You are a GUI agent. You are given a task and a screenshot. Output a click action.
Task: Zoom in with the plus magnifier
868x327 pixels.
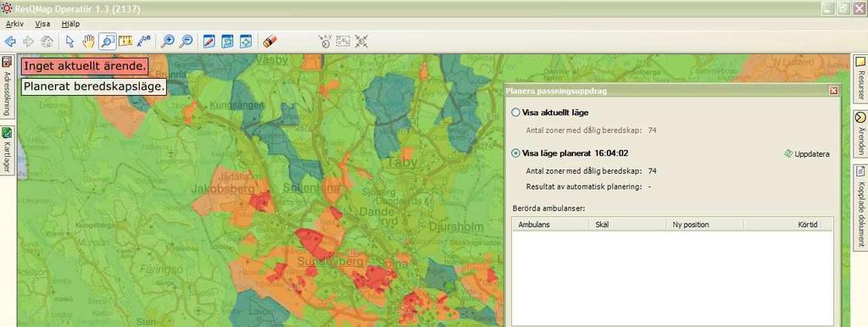pyautogui.click(x=167, y=41)
